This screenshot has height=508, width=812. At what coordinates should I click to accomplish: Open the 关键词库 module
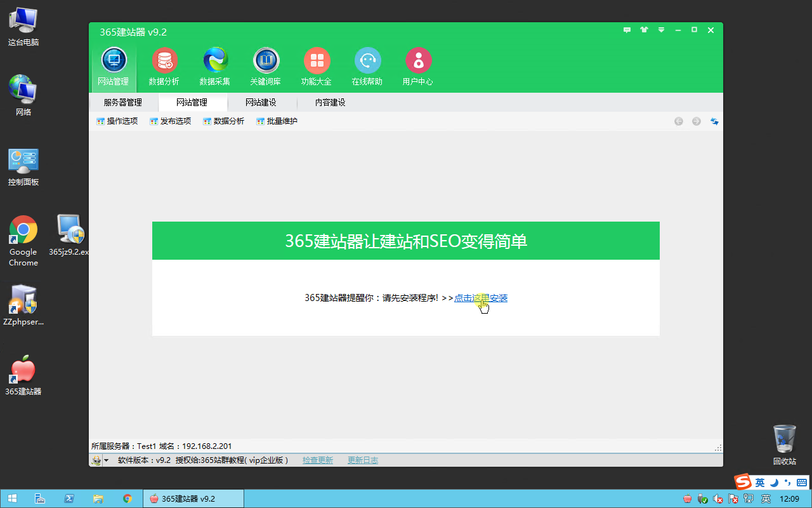pos(266,67)
